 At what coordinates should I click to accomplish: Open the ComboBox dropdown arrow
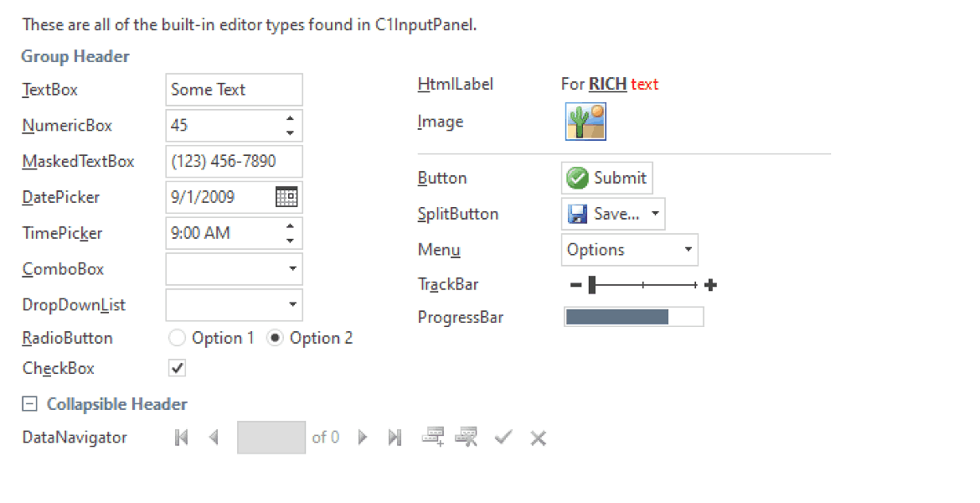click(291, 269)
